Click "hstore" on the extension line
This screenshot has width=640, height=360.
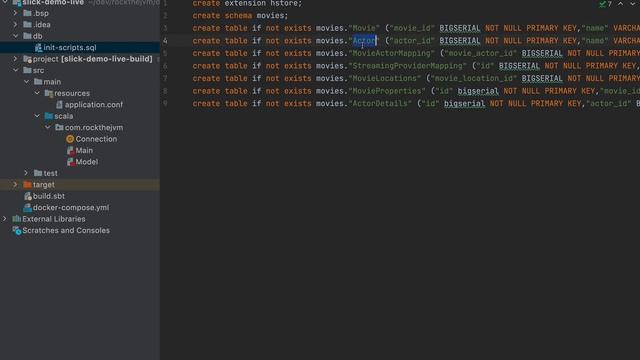point(284,4)
